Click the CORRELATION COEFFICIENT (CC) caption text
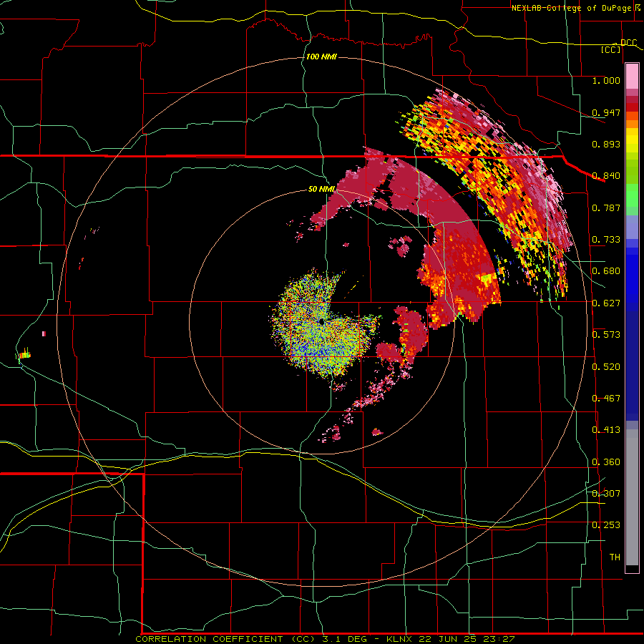644x644 pixels. [226, 639]
